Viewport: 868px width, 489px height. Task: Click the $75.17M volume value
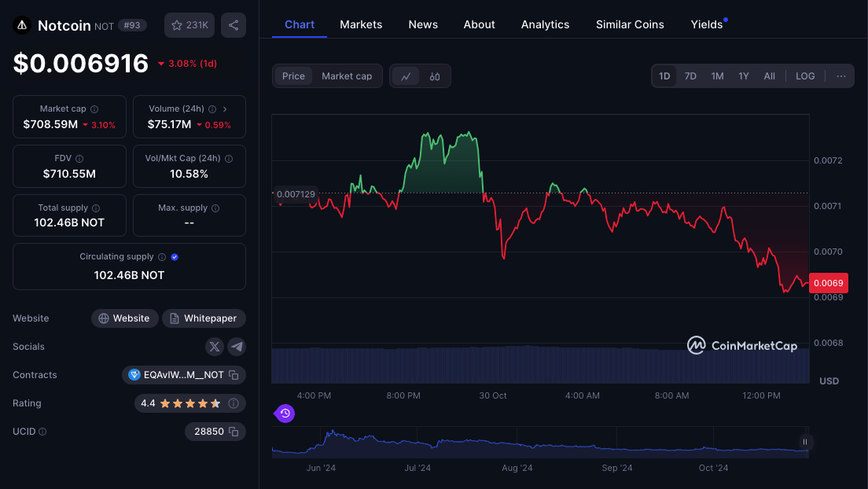click(x=169, y=124)
